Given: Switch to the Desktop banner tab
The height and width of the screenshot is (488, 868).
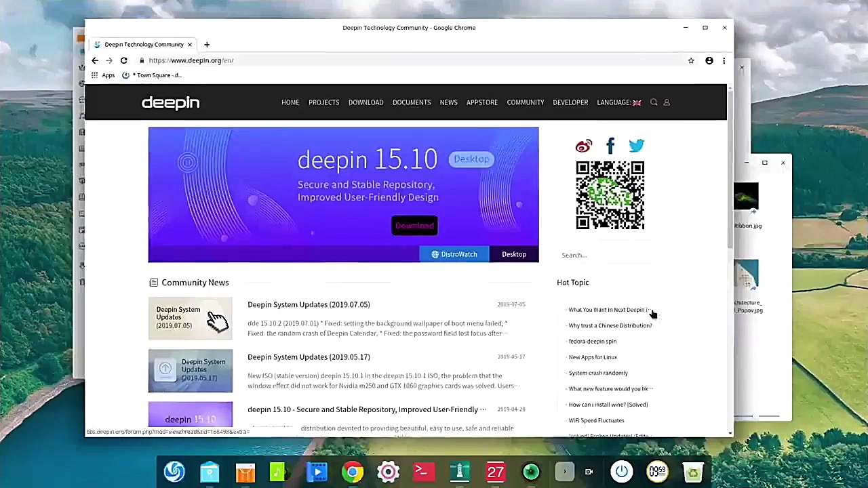Looking at the screenshot, I should click(514, 254).
